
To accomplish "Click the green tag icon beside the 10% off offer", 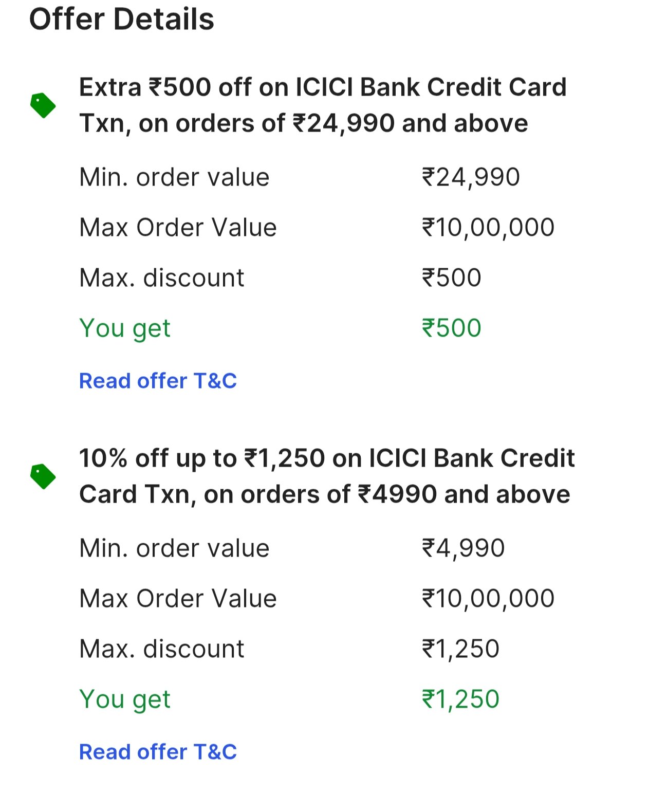I will tap(43, 476).
